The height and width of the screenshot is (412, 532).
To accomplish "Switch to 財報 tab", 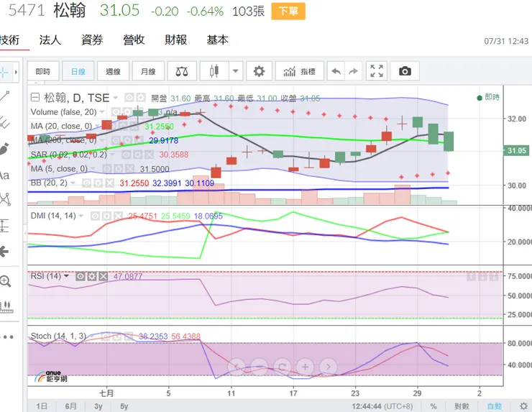I will coord(175,40).
